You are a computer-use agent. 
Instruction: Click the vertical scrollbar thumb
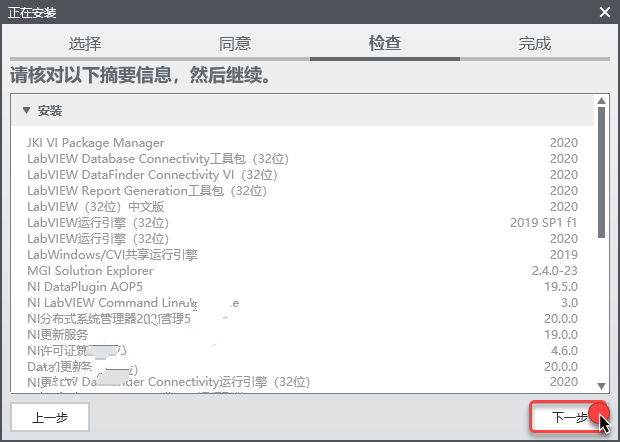tap(601, 172)
